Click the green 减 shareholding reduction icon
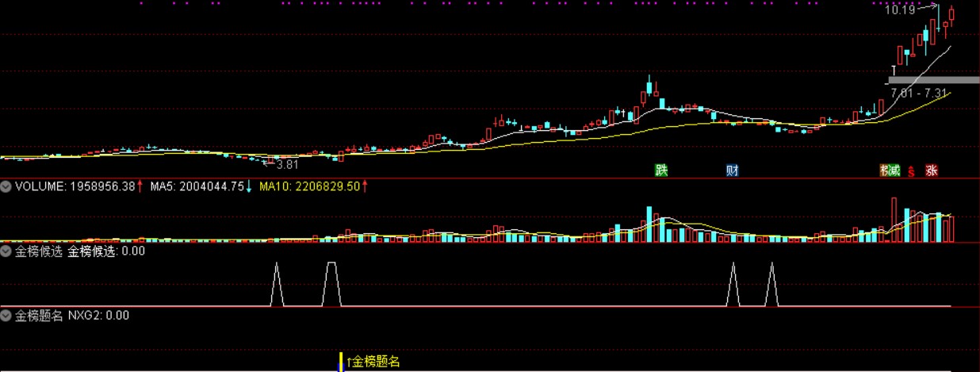Screen dimensions: 980x372 coord(894,171)
